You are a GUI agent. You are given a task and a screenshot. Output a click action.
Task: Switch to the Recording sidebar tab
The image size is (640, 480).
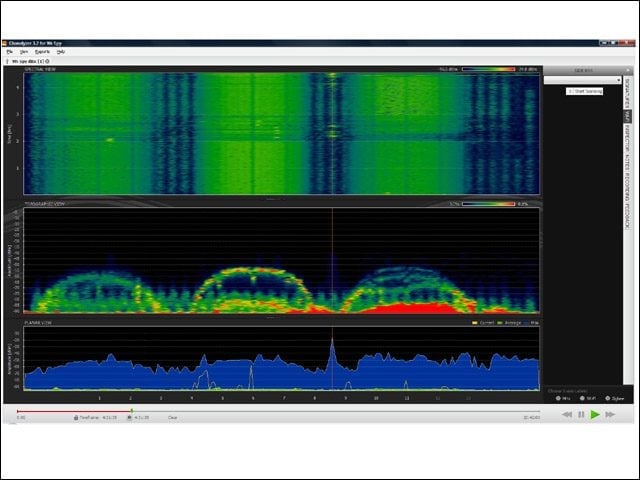tap(627, 185)
